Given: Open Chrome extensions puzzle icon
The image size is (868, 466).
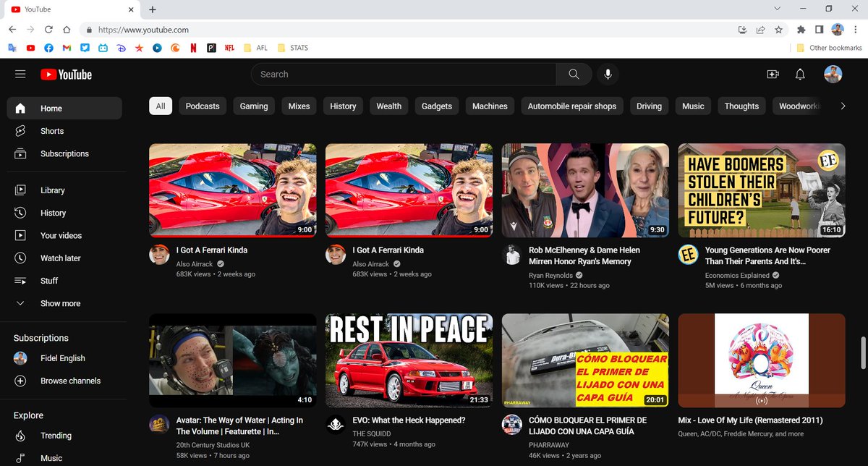Looking at the screenshot, I should (801, 30).
